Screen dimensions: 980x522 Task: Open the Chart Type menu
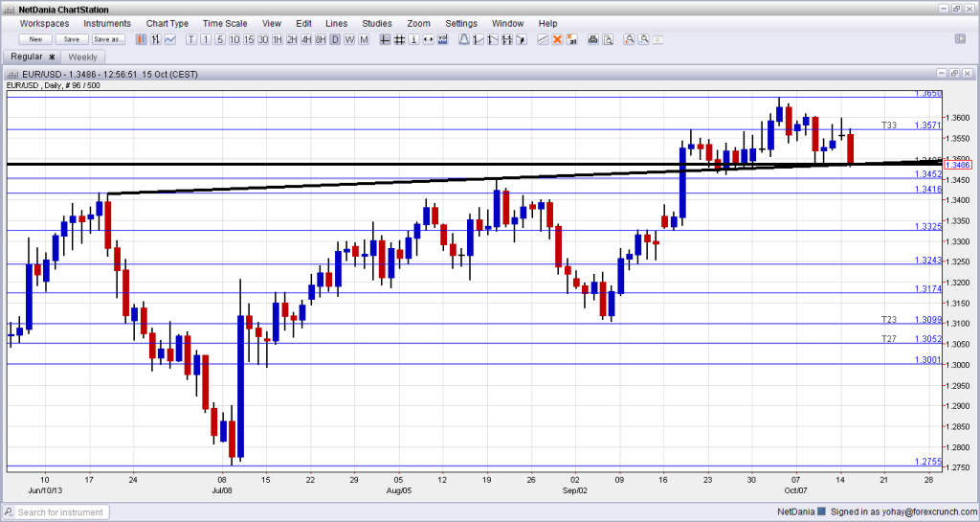pyautogui.click(x=167, y=23)
